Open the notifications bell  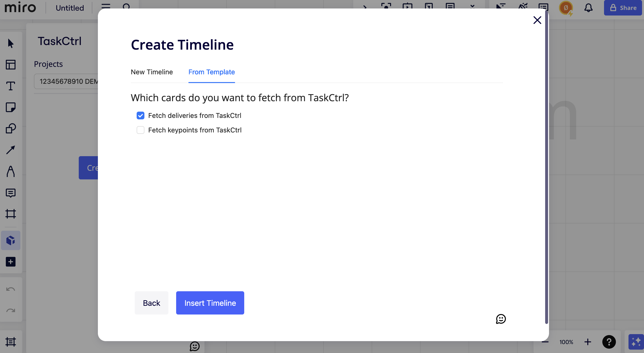coord(589,8)
